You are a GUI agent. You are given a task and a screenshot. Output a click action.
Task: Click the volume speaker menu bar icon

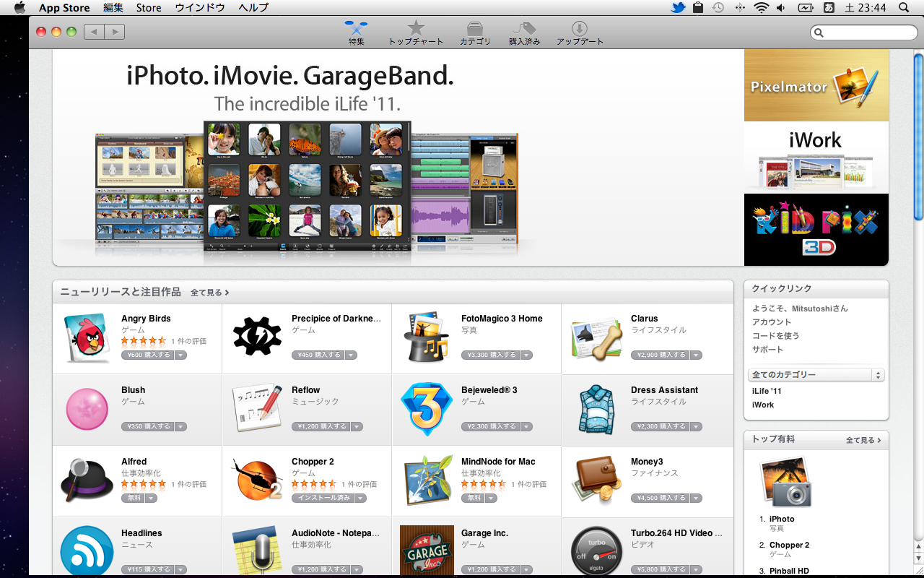pos(781,8)
